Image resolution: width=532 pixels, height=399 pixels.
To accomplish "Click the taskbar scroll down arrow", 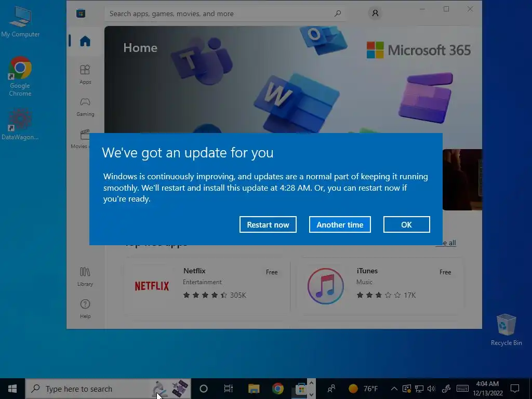I will (x=311, y=395).
